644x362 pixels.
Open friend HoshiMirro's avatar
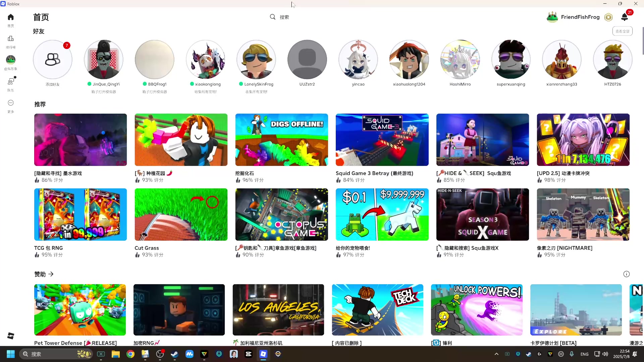[460, 60]
